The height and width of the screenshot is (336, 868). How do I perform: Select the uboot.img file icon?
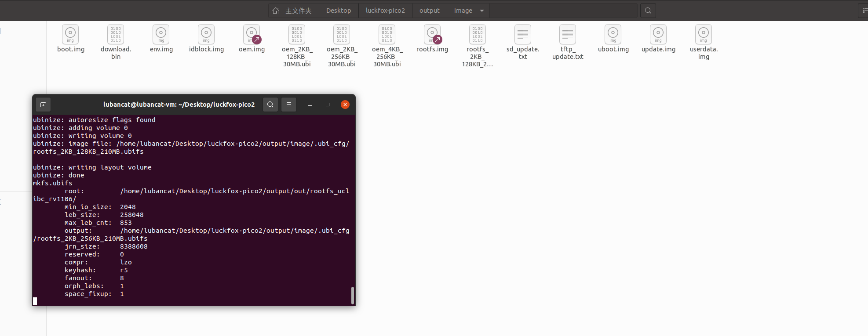[x=613, y=34]
